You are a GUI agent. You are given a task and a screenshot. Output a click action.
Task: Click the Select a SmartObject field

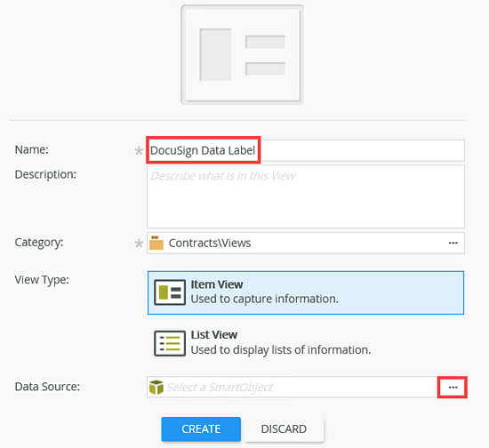point(292,387)
